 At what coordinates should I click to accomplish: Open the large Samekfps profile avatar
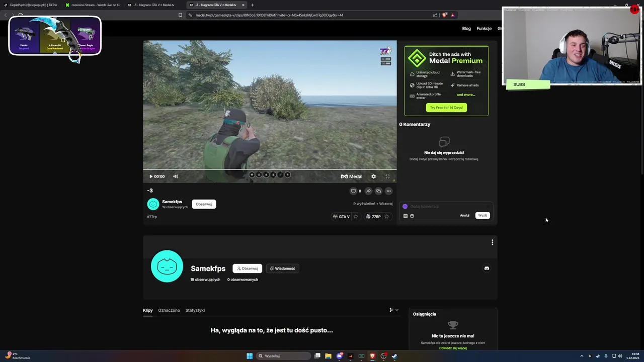click(167, 266)
